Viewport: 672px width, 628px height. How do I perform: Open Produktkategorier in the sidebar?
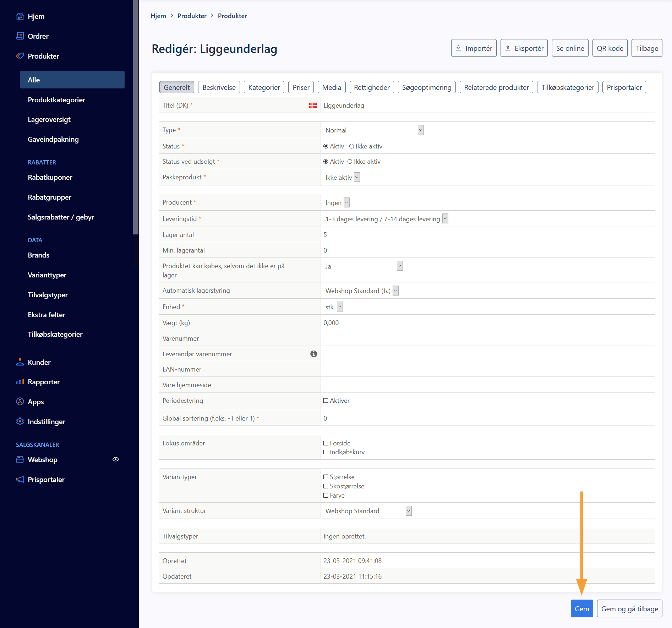pos(56,100)
